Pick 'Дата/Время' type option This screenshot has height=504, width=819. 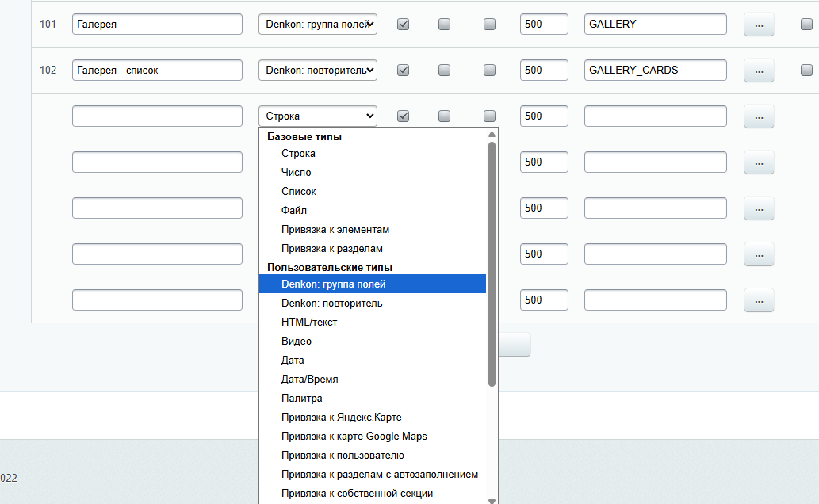[x=373, y=379]
